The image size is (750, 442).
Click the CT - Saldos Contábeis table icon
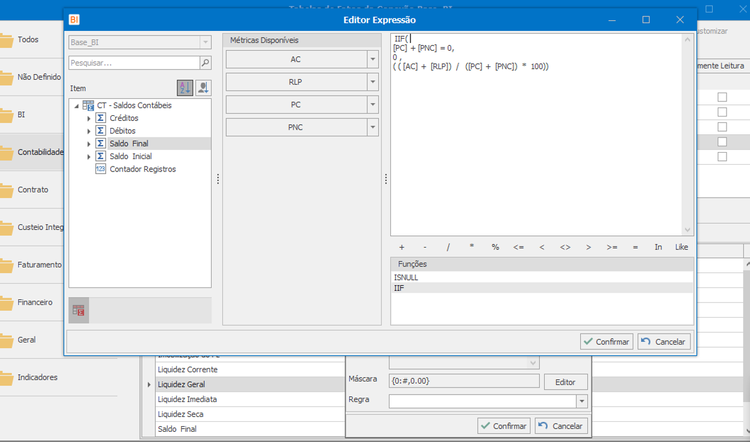tap(88, 105)
